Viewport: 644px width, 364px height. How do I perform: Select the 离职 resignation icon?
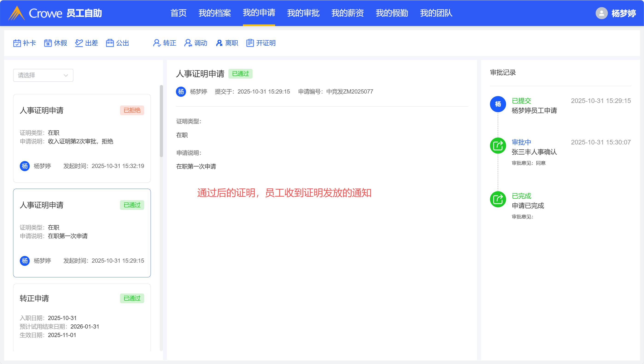[219, 43]
